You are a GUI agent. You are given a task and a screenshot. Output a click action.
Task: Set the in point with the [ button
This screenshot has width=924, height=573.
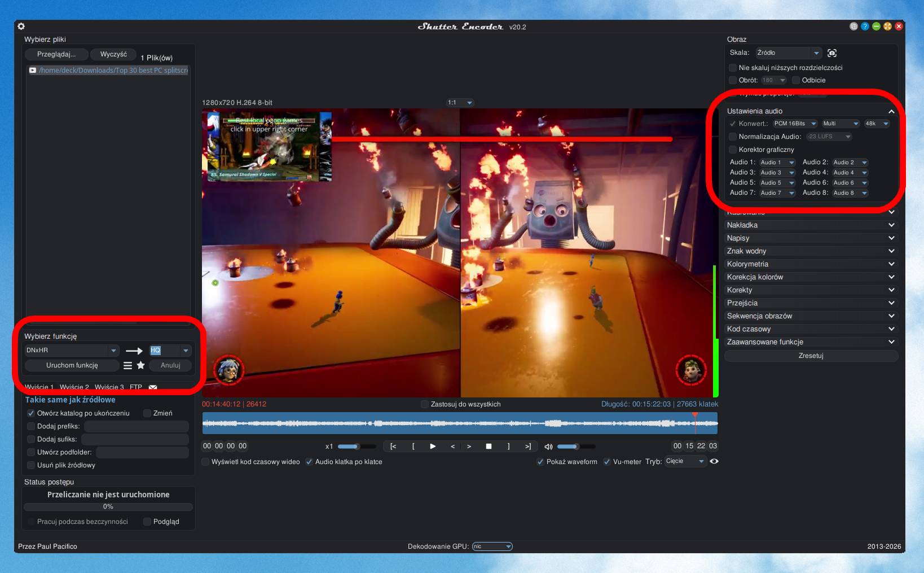(413, 447)
